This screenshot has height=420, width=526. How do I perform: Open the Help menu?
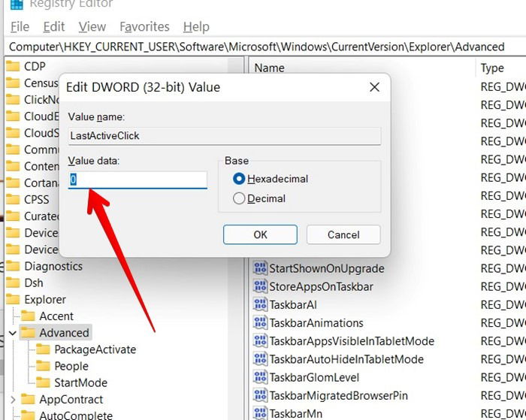point(196,27)
